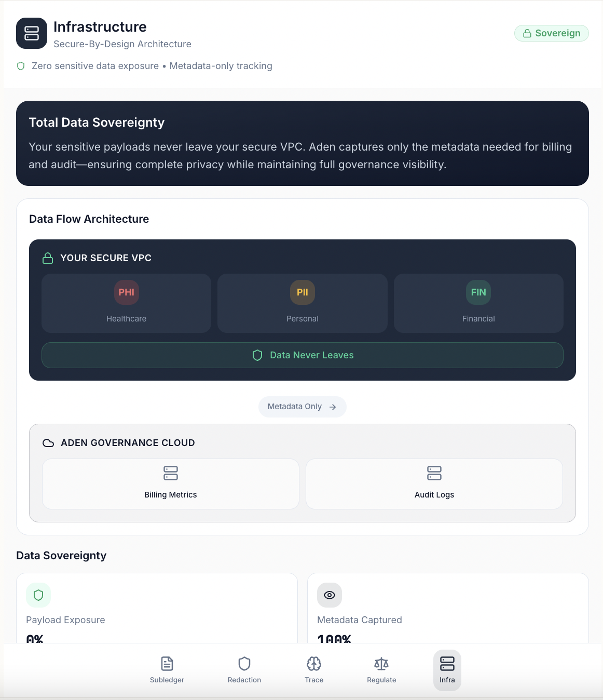Click the Metadata Captured eye icon

coord(330,595)
